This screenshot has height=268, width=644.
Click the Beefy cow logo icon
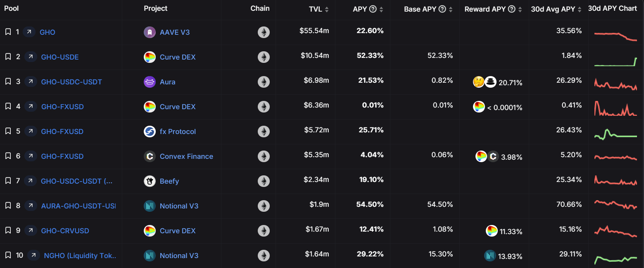[x=150, y=181]
